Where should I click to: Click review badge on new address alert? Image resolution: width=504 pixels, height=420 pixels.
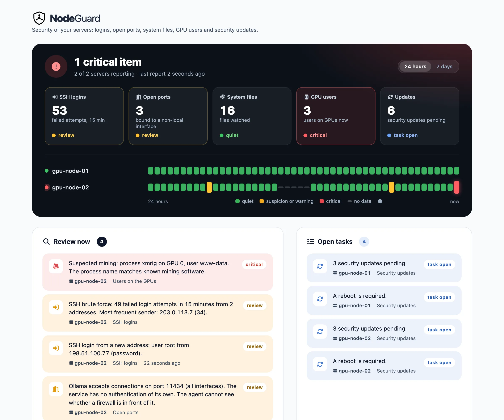254,346
